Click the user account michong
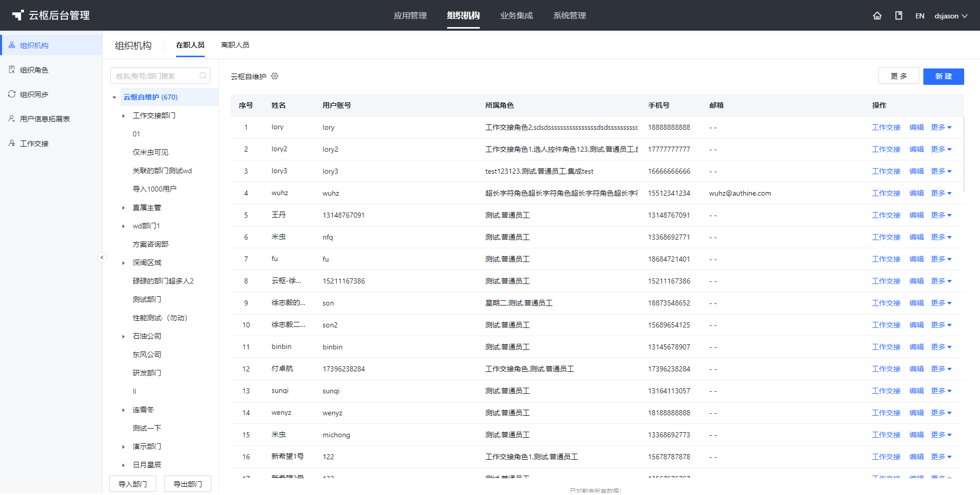This screenshot has width=980, height=495. [x=336, y=435]
